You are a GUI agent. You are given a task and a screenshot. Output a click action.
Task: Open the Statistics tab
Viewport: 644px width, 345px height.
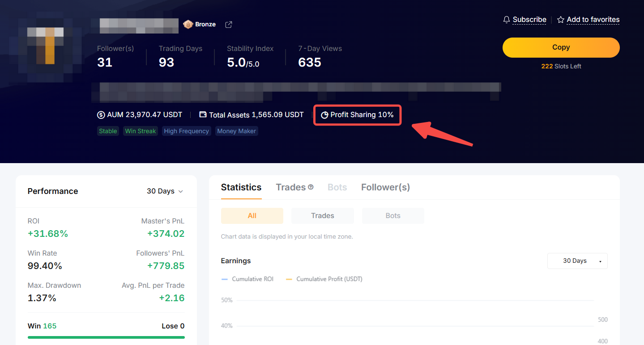(241, 187)
